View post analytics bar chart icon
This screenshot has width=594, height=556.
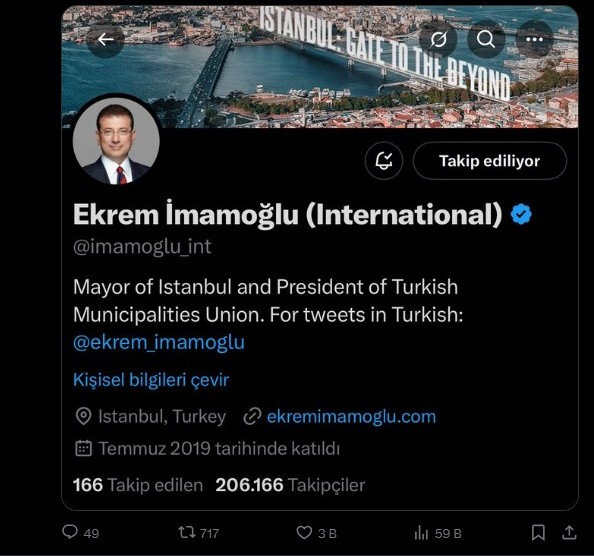[421, 533]
